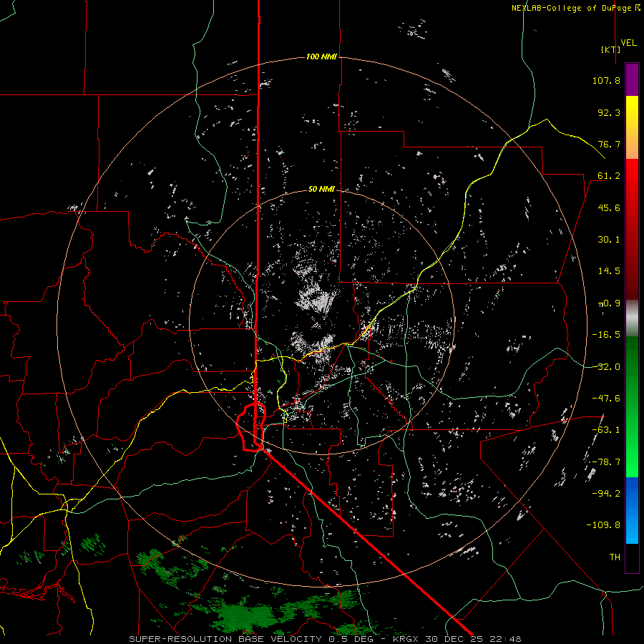Select the 45.6 velocity scale value
Image resolution: width=644 pixels, height=644 pixels.
click(x=609, y=208)
